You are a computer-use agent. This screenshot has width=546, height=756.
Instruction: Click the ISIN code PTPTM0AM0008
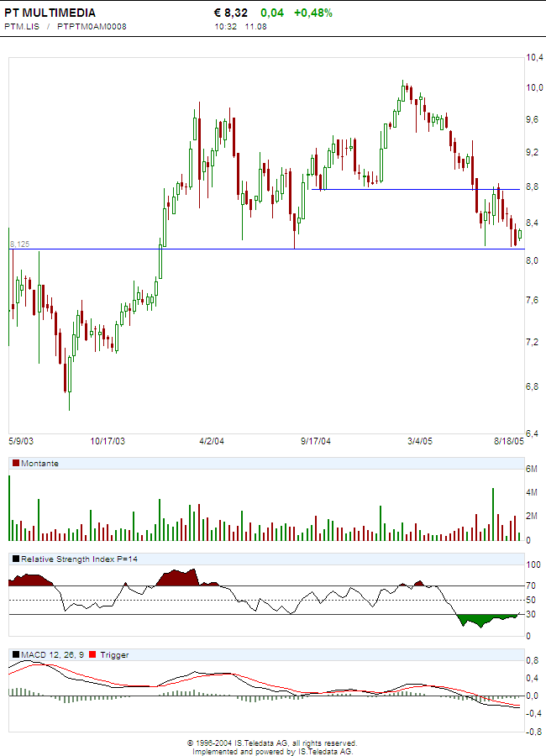(92, 27)
